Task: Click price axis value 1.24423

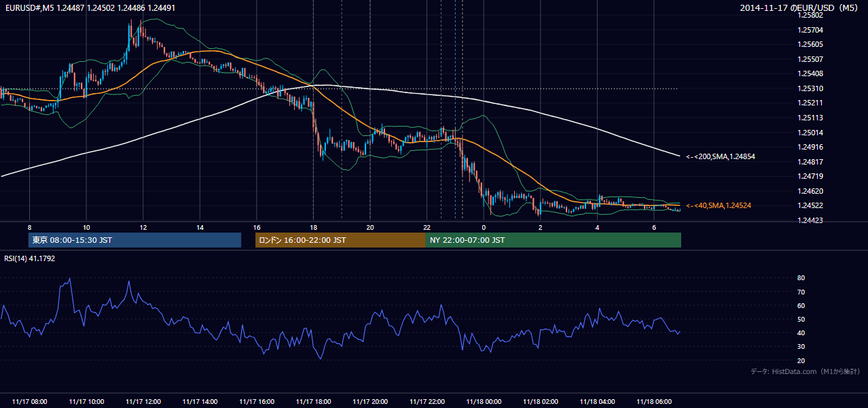Action: [811, 220]
